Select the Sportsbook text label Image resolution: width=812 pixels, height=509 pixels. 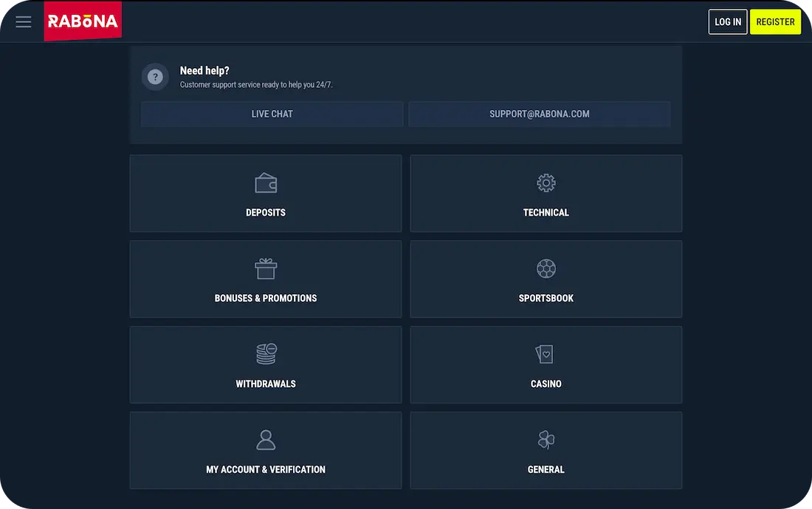(546, 298)
